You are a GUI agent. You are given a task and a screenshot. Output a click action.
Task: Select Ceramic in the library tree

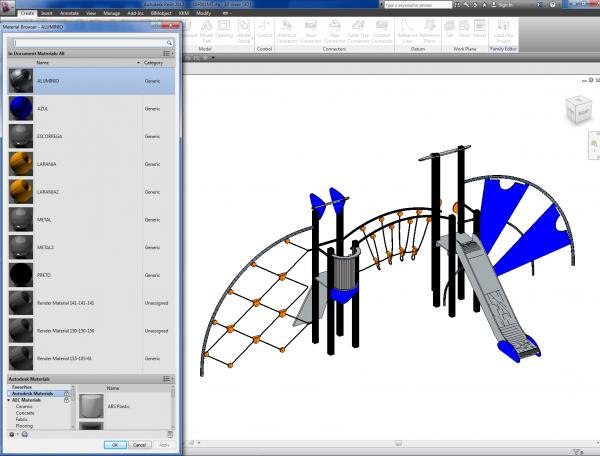click(x=25, y=406)
